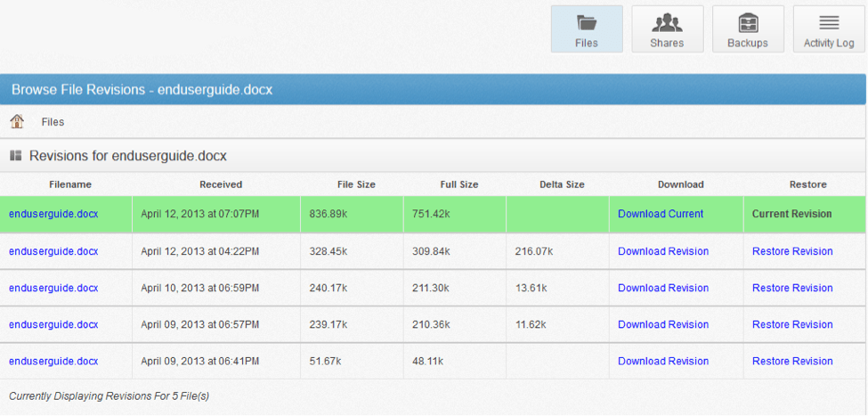
Task: Click Download Current link
Action: pyautogui.click(x=661, y=214)
